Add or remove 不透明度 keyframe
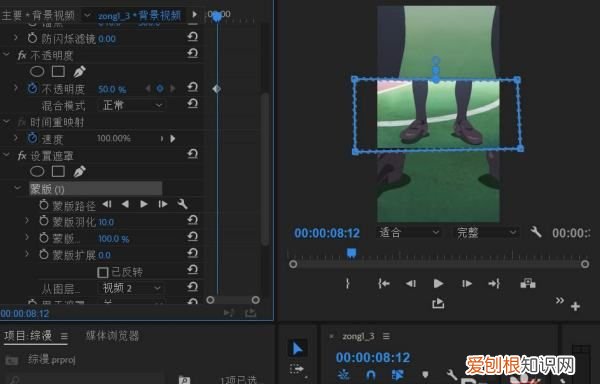600x384 pixels. pyautogui.click(x=160, y=89)
